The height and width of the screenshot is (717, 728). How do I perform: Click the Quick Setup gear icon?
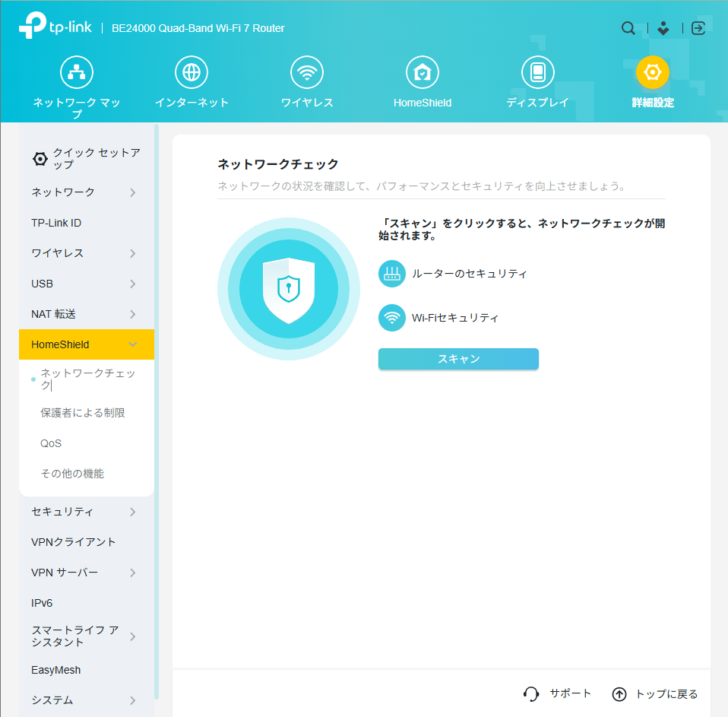[x=40, y=159]
